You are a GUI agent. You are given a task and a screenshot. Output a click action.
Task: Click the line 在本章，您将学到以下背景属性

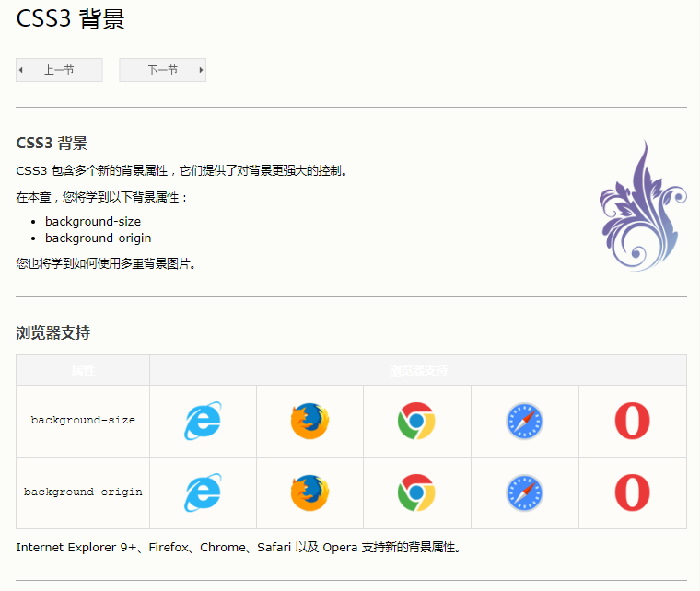coord(102,197)
